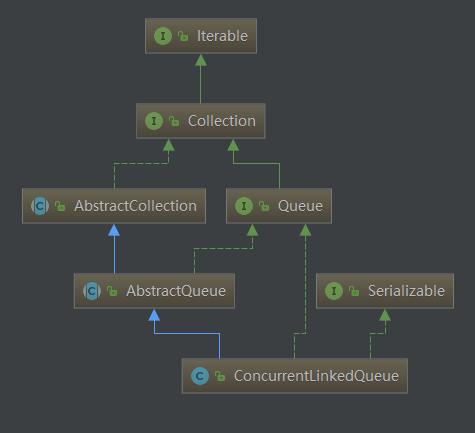Select the Queue node label
This screenshot has width=475, height=433.
click(x=300, y=206)
